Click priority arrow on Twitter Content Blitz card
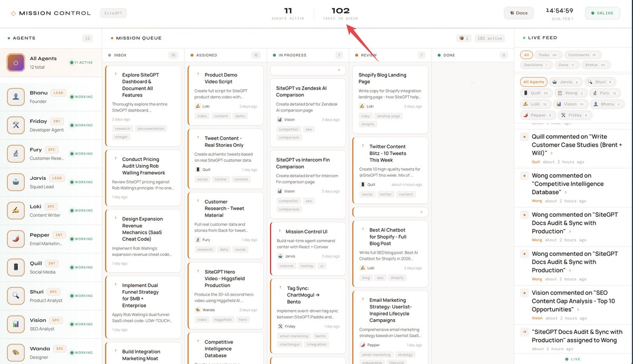The image size is (633, 364). pyautogui.click(x=362, y=146)
